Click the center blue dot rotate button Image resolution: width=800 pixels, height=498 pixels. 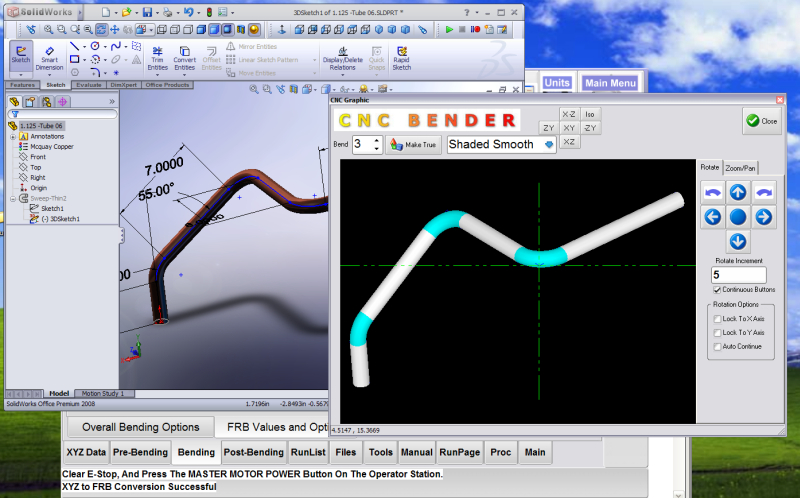pyautogui.click(x=738, y=217)
